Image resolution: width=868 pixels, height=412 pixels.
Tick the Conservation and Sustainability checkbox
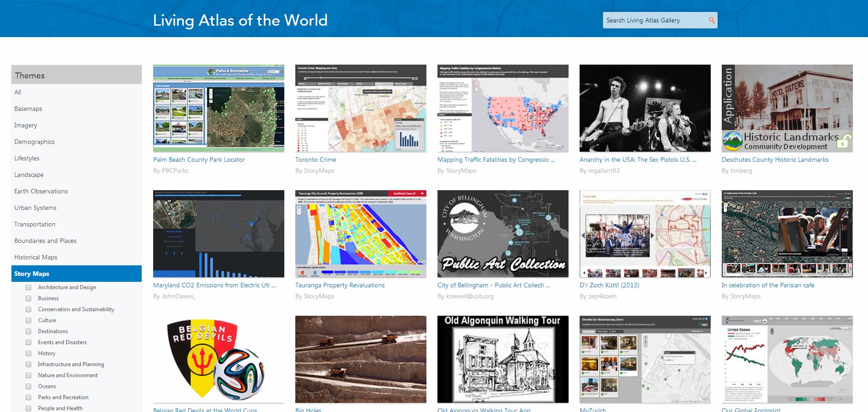[x=28, y=309]
